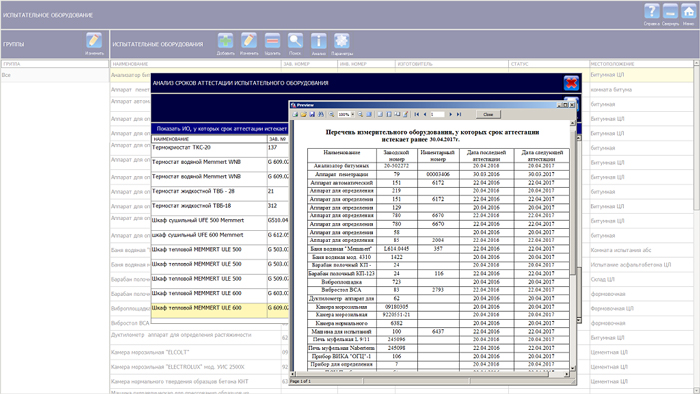Click location cell Склад ЦЛ
This screenshot has height=394, width=700.
tap(602, 279)
